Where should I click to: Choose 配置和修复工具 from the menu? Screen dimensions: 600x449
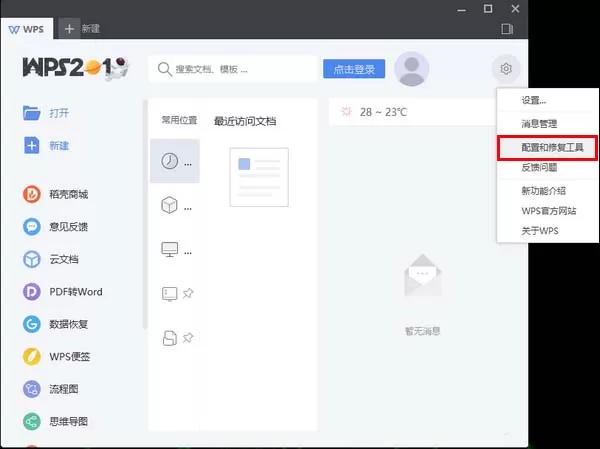pos(548,147)
